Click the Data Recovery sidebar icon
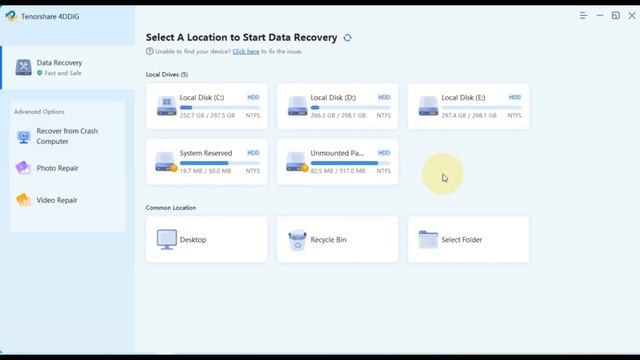This screenshot has height=360, width=640. tap(23, 67)
